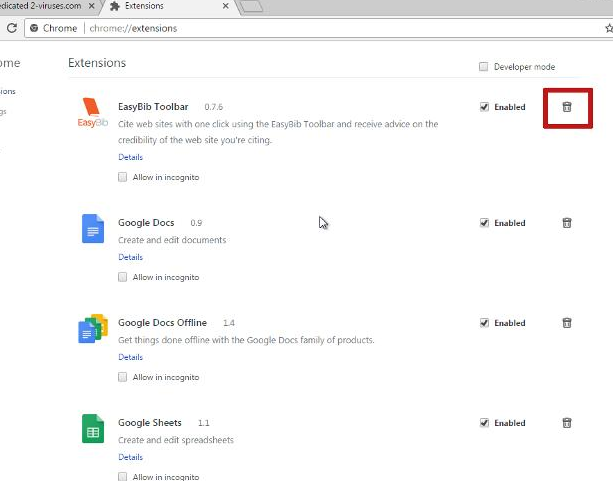Click the reload page icon
The width and height of the screenshot is (613, 481).
pyautogui.click(x=12, y=28)
